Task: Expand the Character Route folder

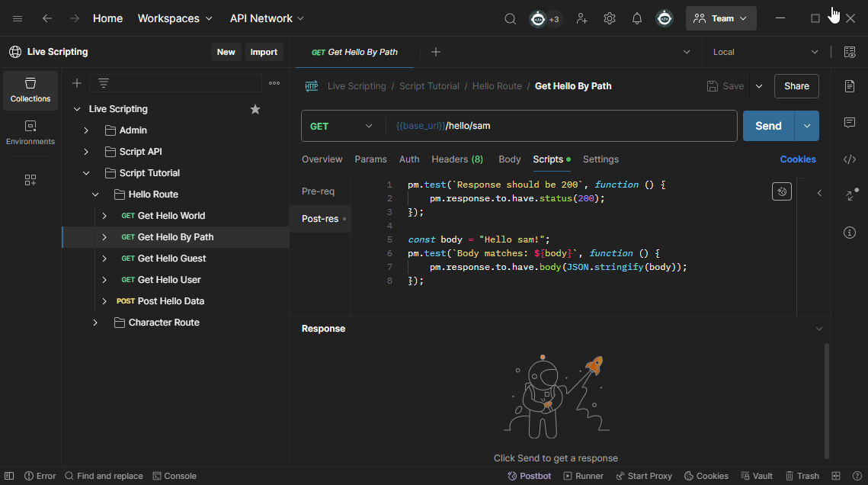Action: click(x=95, y=323)
